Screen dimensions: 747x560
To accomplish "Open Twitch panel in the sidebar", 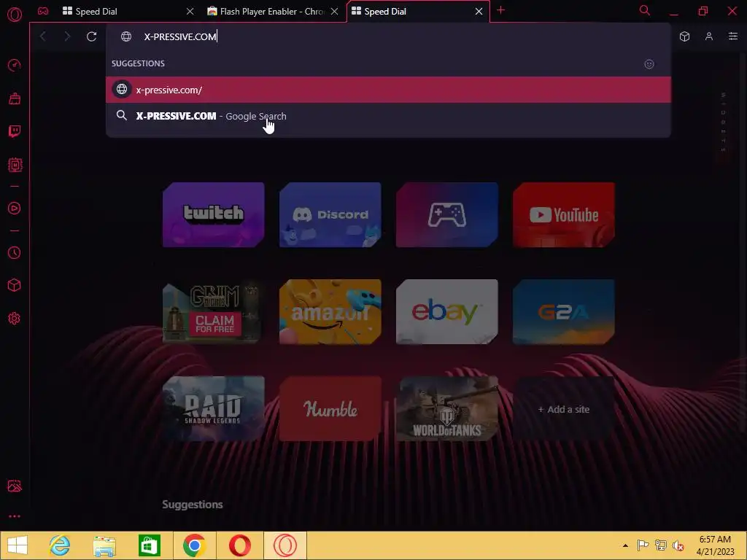I will click(x=15, y=131).
